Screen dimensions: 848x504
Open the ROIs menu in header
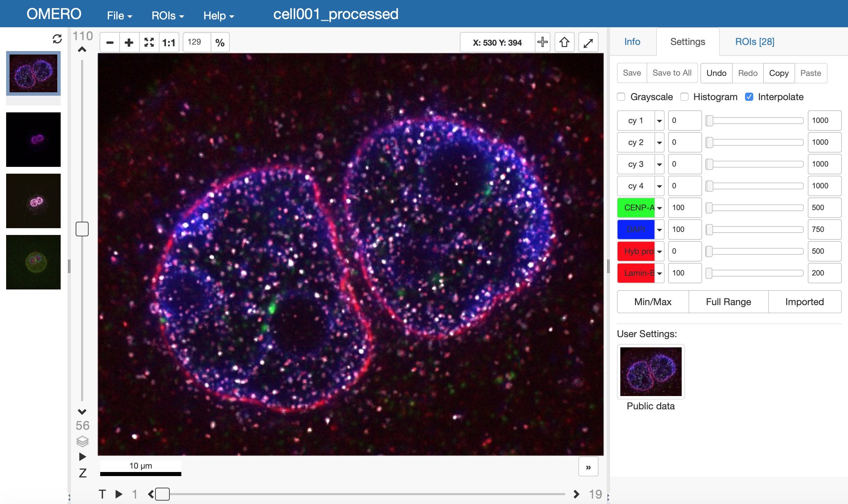coord(167,16)
